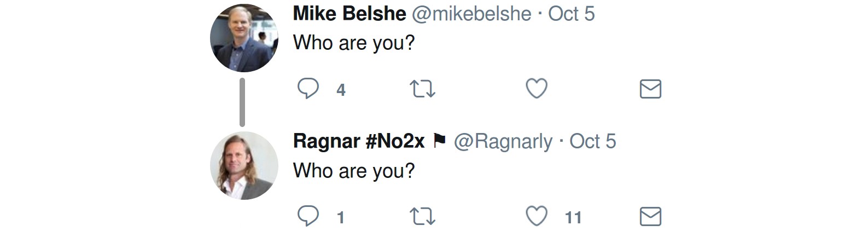
Task: Click the 11 likes count on Ragnar's tweet
Action: click(x=573, y=217)
